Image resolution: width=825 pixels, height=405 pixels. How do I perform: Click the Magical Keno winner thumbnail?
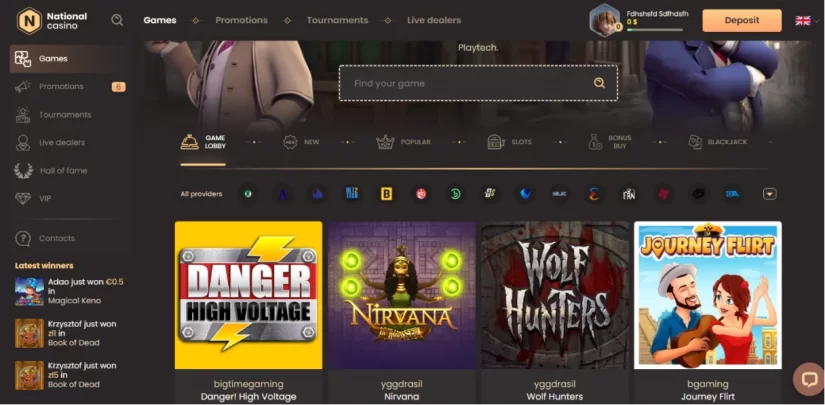pos(29,291)
